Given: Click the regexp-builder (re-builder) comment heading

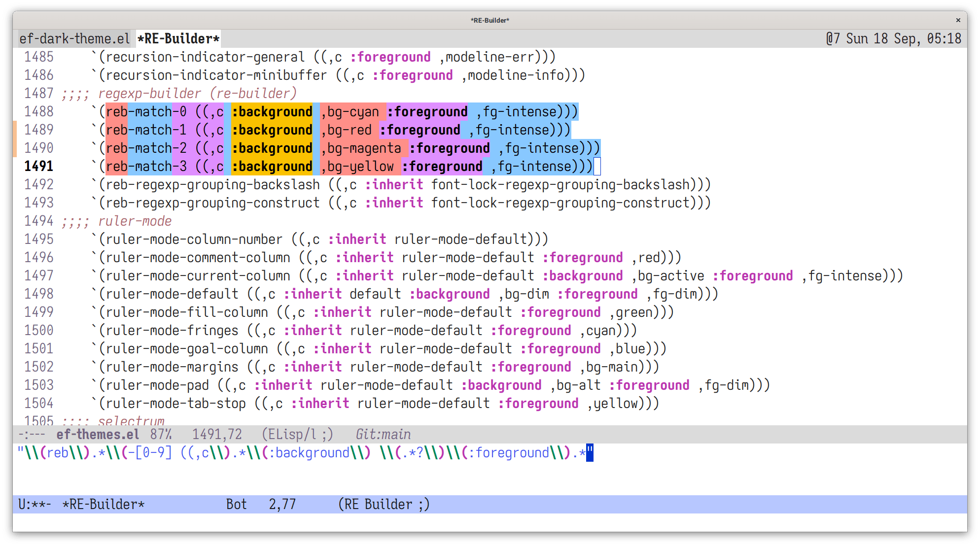Looking at the screenshot, I should coord(179,93).
